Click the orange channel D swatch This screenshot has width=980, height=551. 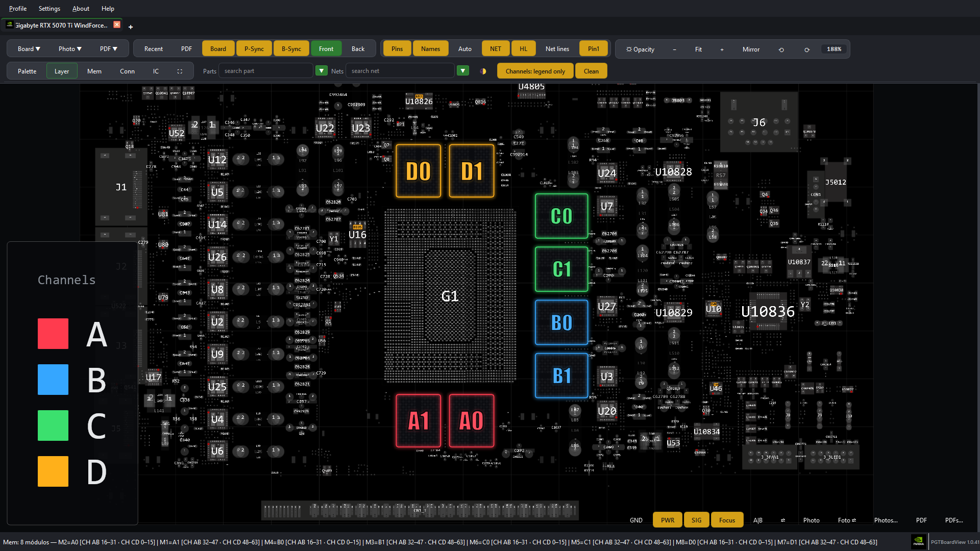click(53, 471)
